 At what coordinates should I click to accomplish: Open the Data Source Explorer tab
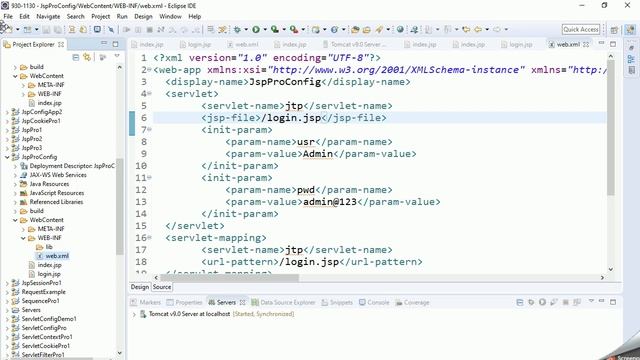[283, 302]
